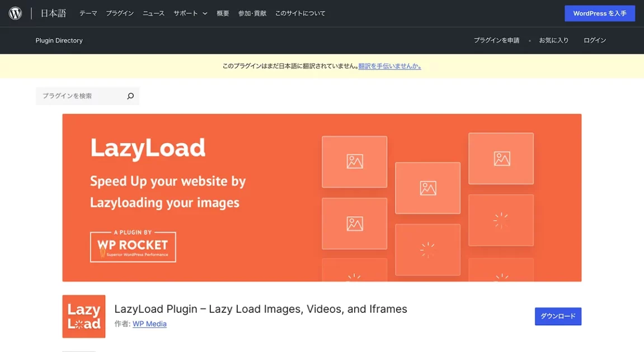Click the WP Rocket logo in banner

(133, 247)
